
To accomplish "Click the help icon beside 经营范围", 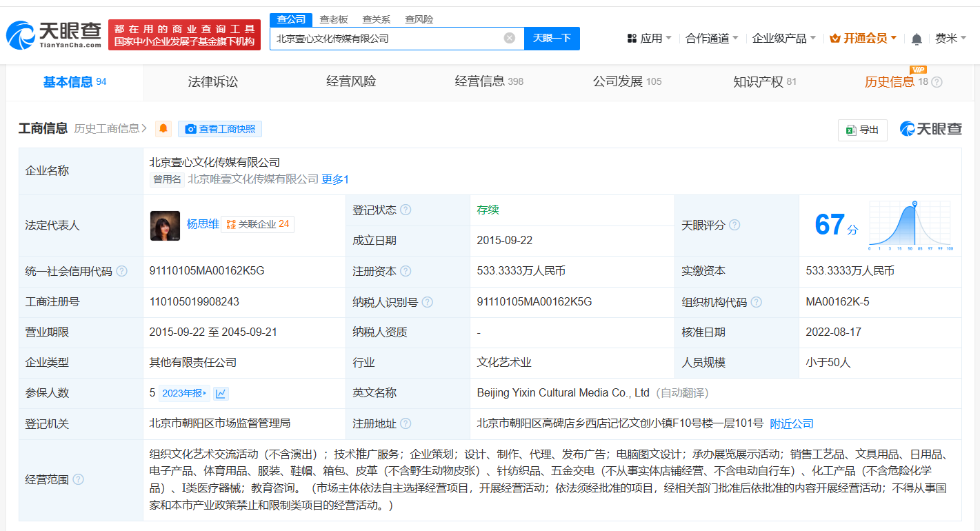I will (x=78, y=479).
